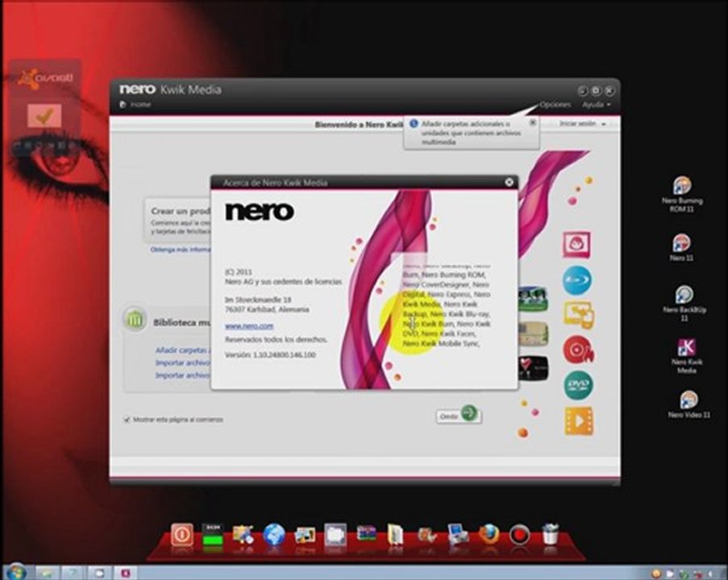Image resolution: width=728 pixels, height=580 pixels.
Task: Expand the Iniciar sesión dropdown
Action: pos(582,124)
